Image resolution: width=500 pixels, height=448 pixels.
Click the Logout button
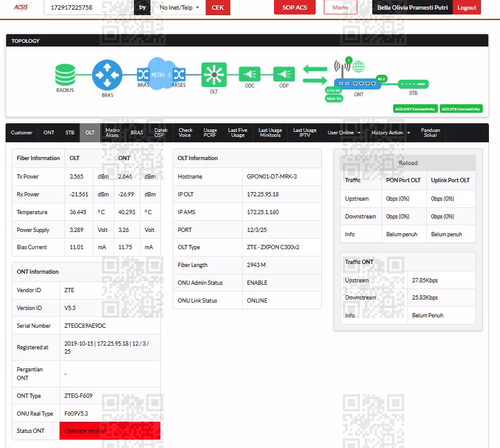[467, 7]
